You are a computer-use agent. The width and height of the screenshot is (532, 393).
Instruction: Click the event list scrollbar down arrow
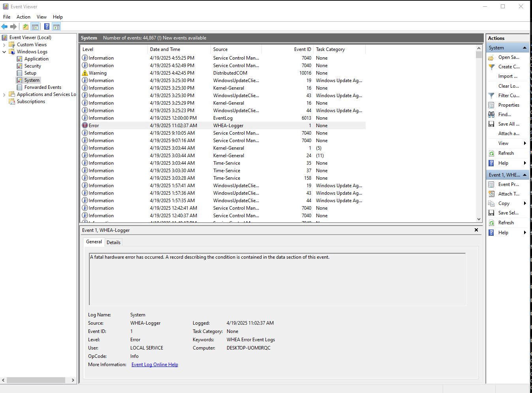(479, 219)
